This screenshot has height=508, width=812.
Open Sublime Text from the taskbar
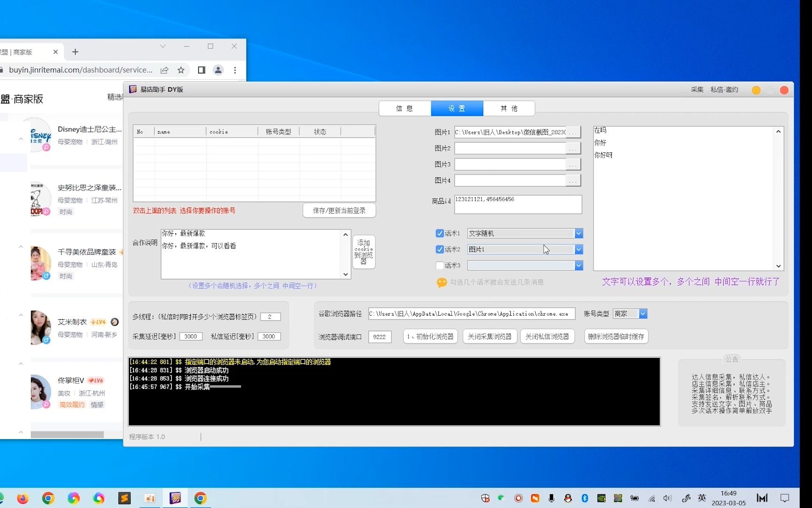point(125,498)
